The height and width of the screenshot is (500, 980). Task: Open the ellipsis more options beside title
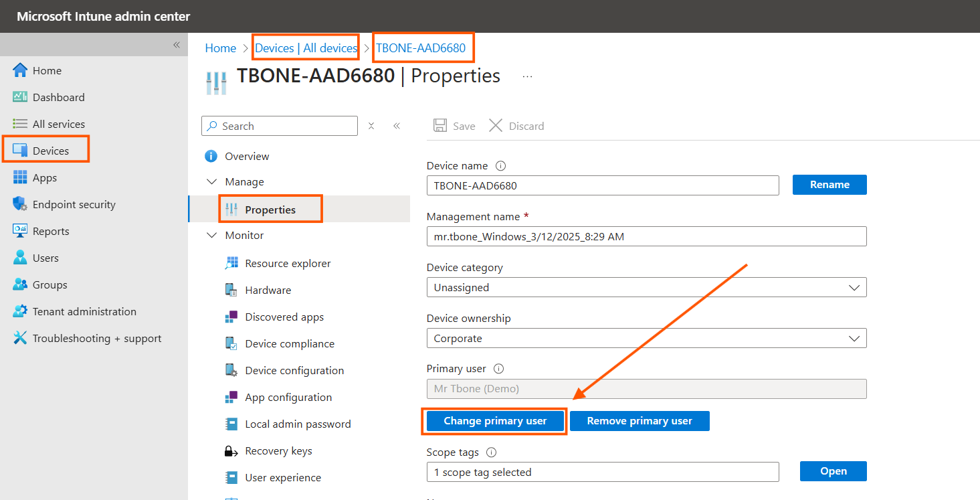tap(527, 76)
